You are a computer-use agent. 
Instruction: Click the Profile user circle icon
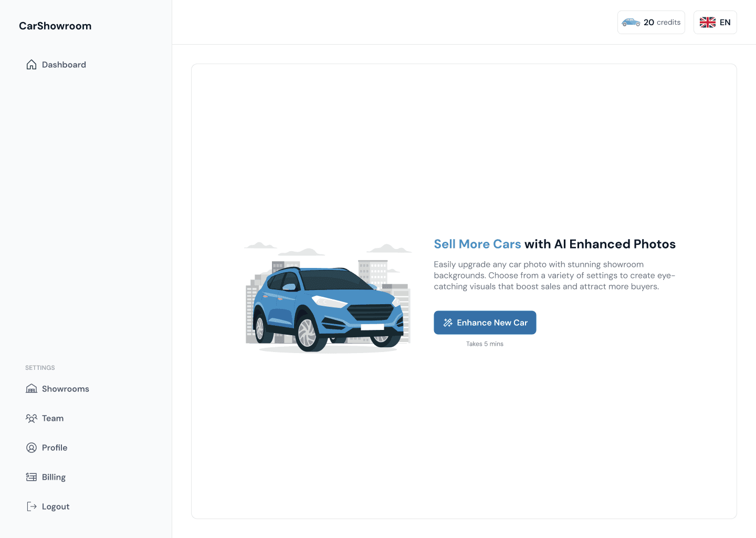tap(31, 448)
